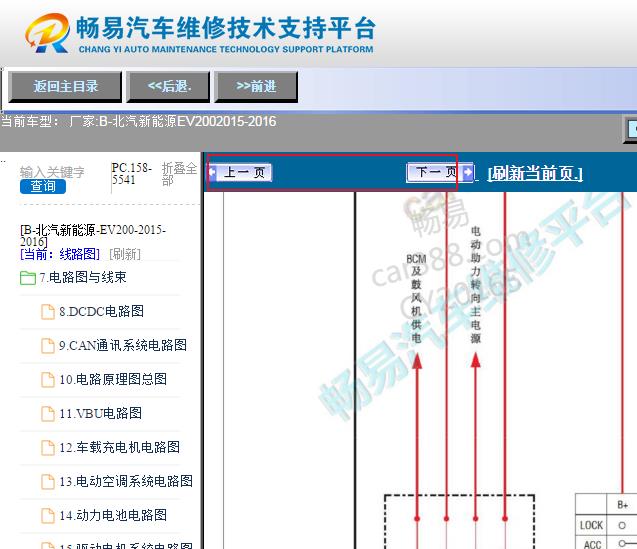The width and height of the screenshot is (637, 549).
Task: Click LOCK cell in ignition table
Action: (591, 525)
